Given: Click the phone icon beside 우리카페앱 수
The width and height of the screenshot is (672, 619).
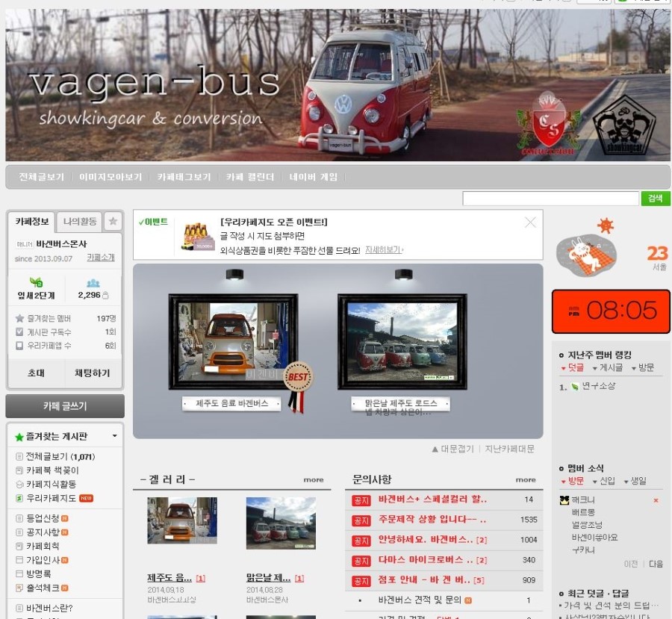Looking at the screenshot, I should click(19, 346).
